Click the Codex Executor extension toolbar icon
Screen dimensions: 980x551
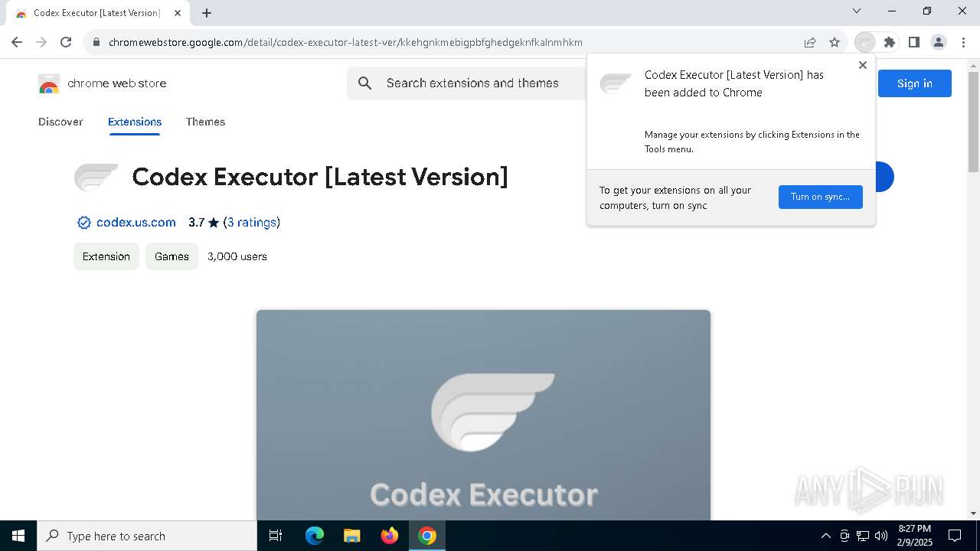865,42
